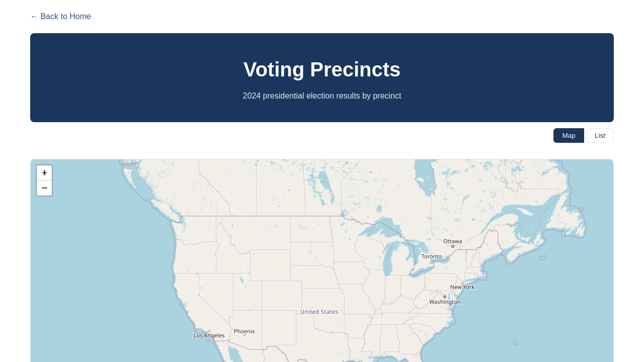Click the Phoenix city marker dot

tap(245, 335)
